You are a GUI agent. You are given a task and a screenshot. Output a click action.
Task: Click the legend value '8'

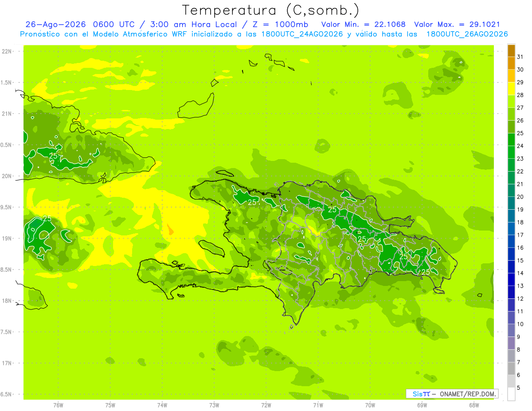click(519, 349)
